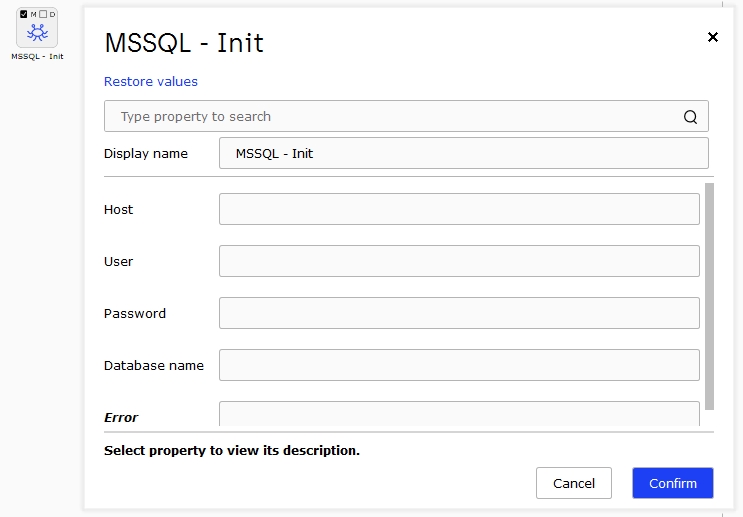Toggle the M checkbox on MSSQL node

tap(24, 14)
